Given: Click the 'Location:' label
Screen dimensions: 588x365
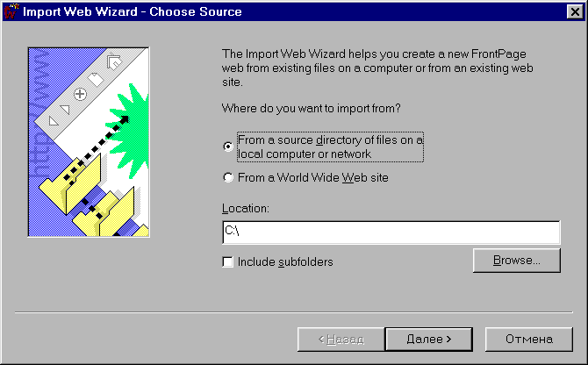Looking at the screenshot, I should [x=245, y=208].
